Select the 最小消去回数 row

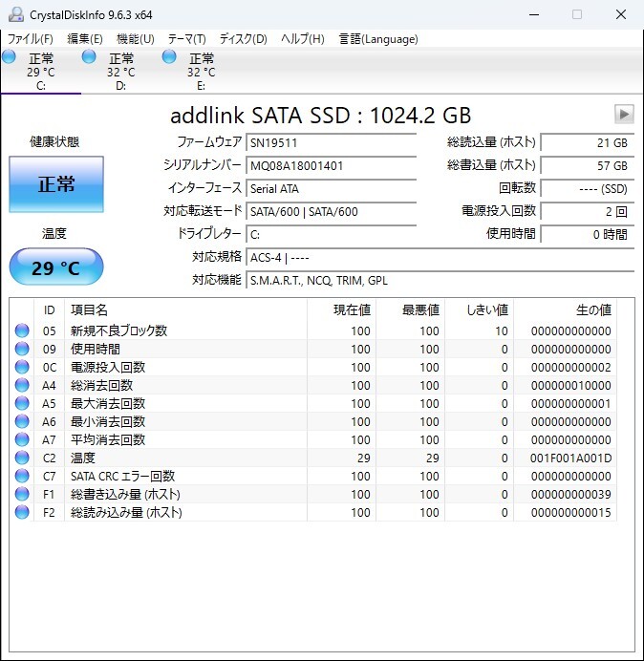[313, 421]
